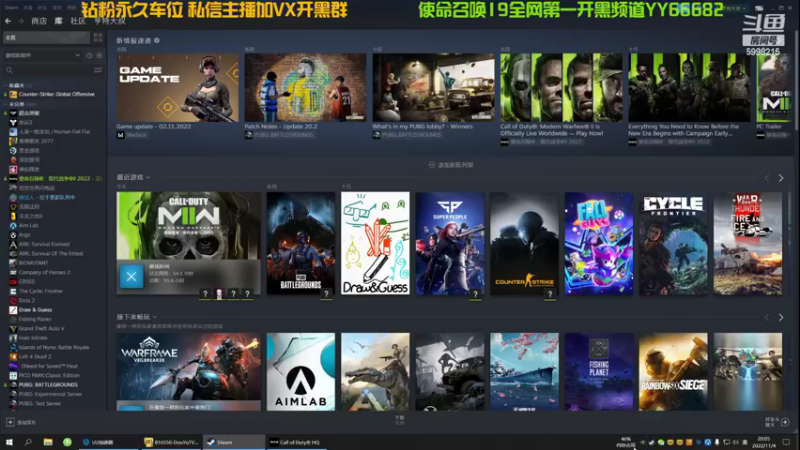Go forward with the right arrow

click(20, 21)
